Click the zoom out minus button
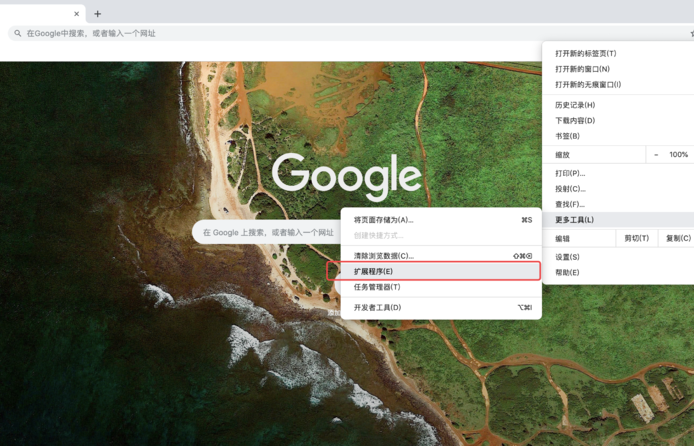 click(656, 155)
